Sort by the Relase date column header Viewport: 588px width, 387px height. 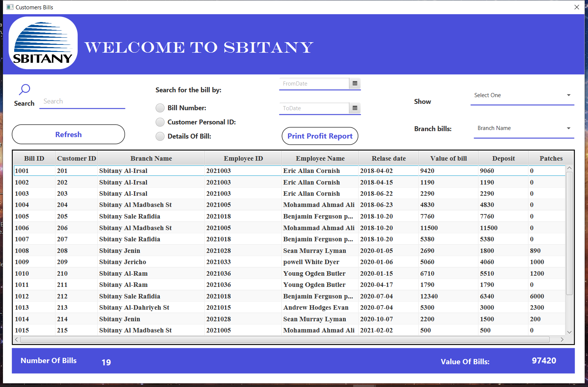389,158
